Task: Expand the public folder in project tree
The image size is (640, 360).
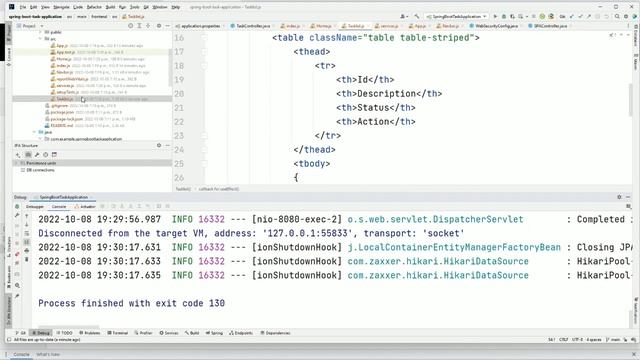Action: point(40,32)
